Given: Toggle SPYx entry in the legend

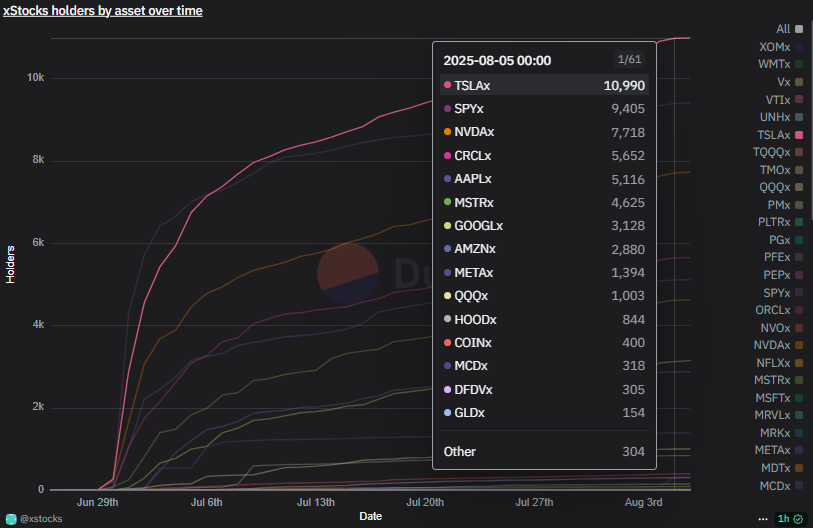Looking at the screenshot, I should click(783, 293).
